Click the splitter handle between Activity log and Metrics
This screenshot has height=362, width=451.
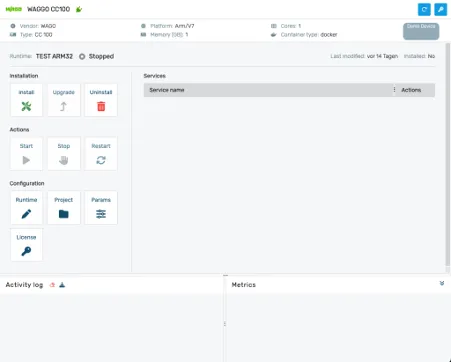(x=225, y=324)
